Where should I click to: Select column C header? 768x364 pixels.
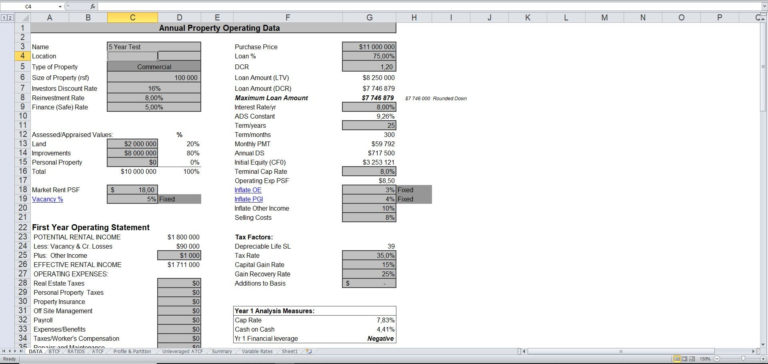[x=132, y=18]
